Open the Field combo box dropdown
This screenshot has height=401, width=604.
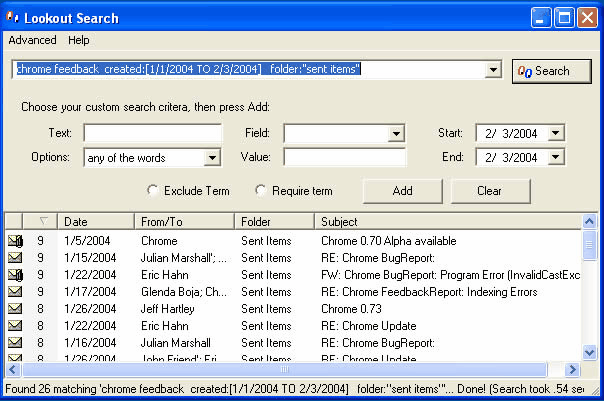[x=396, y=134]
